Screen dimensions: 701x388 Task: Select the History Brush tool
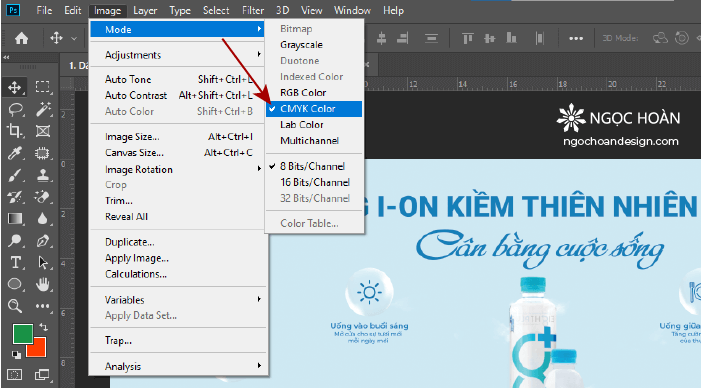[x=15, y=197]
